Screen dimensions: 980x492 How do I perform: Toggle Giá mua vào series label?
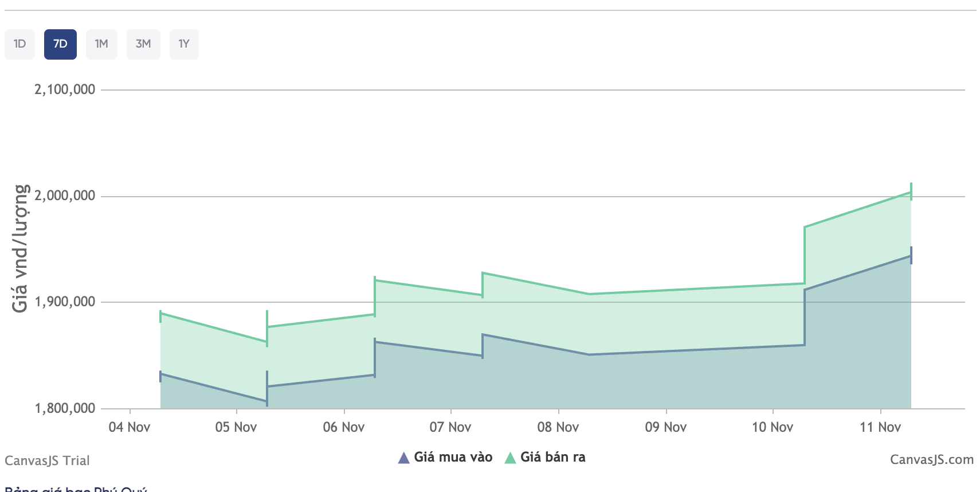453,457
